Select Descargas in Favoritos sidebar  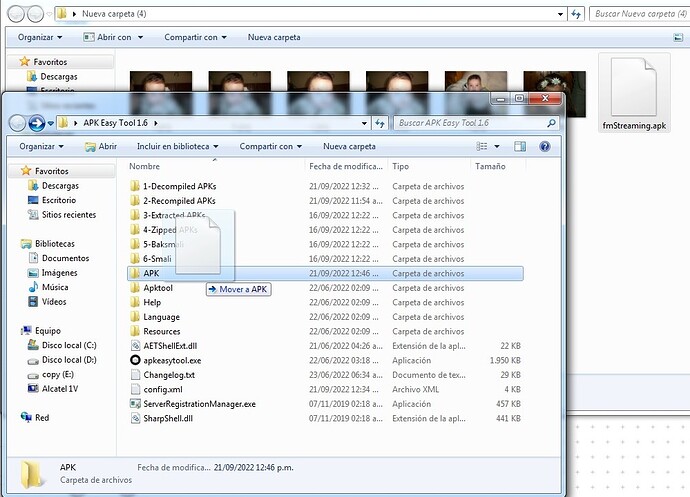[60, 185]
